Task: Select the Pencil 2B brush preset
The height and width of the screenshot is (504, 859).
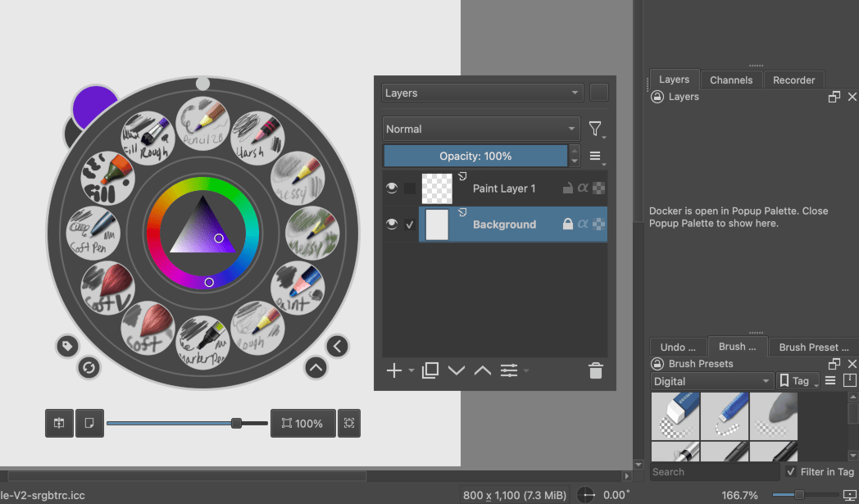Action: 202,123
